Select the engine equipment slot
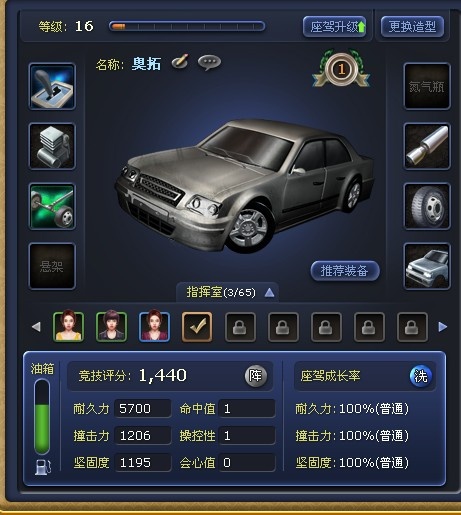 pyautogui.click(x=52, y=146)
